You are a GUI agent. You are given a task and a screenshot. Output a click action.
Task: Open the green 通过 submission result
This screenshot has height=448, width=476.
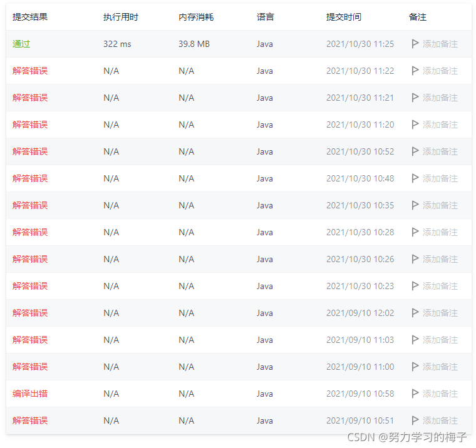pos(21,44)
